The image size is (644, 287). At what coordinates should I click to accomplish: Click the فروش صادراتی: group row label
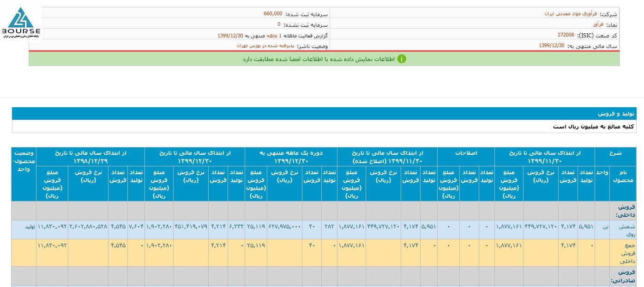coord(623,276)
